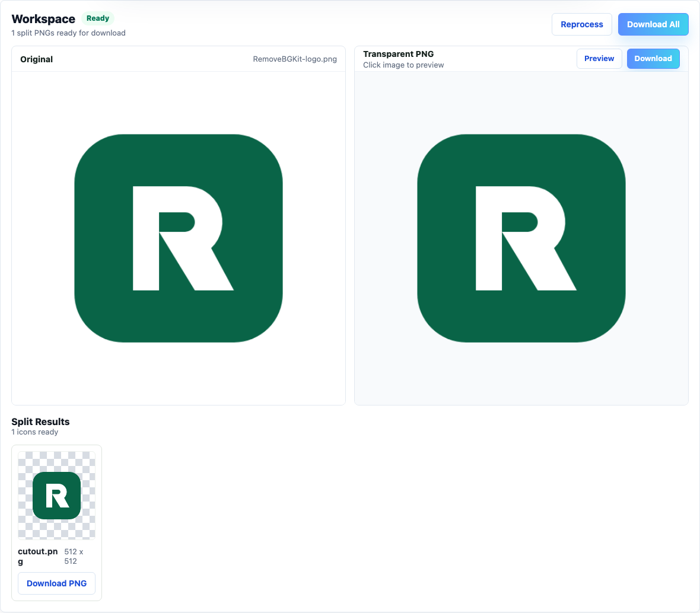Download the Transparent PNG
The image size is (700, 613).
[x=653, y=59]
